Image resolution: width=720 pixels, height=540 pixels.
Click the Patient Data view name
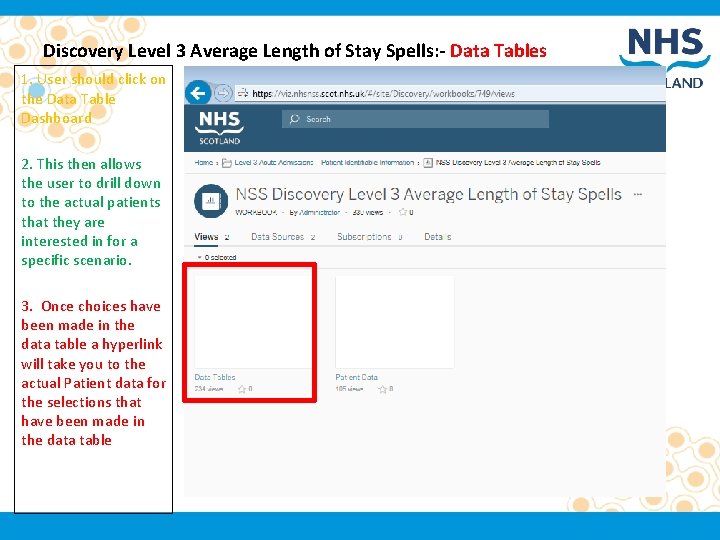coord(357,377)
